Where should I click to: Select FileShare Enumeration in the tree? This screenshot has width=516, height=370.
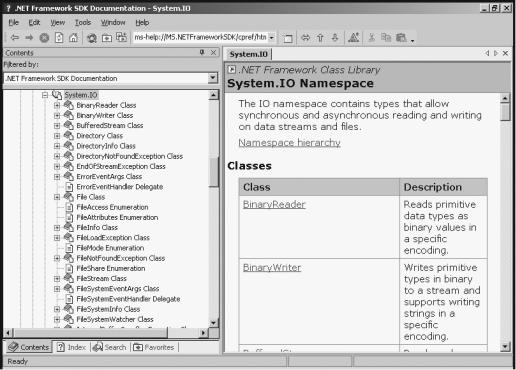click(111, 268)
